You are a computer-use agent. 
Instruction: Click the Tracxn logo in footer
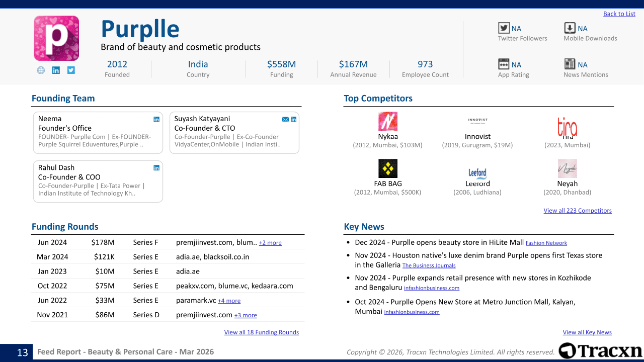point(600,351)
